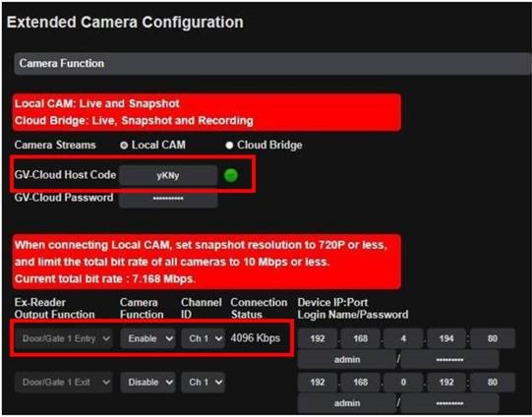Screen dimensions: 532x417
Task: Click second IP octet 168 in Exit row
Action: coord(360,382)
